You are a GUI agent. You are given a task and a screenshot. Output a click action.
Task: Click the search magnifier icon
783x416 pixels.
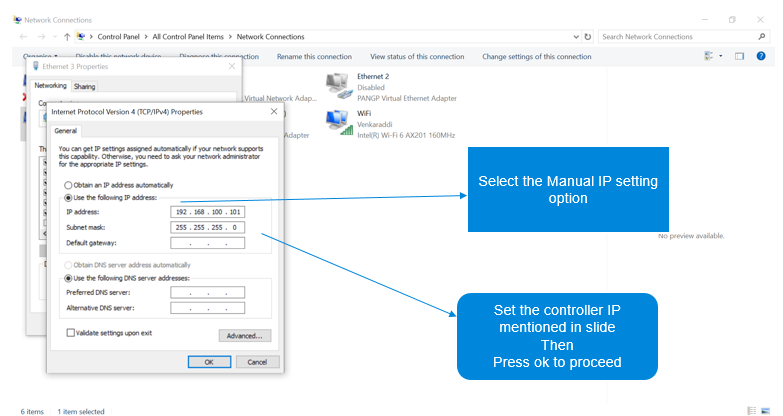762,36
